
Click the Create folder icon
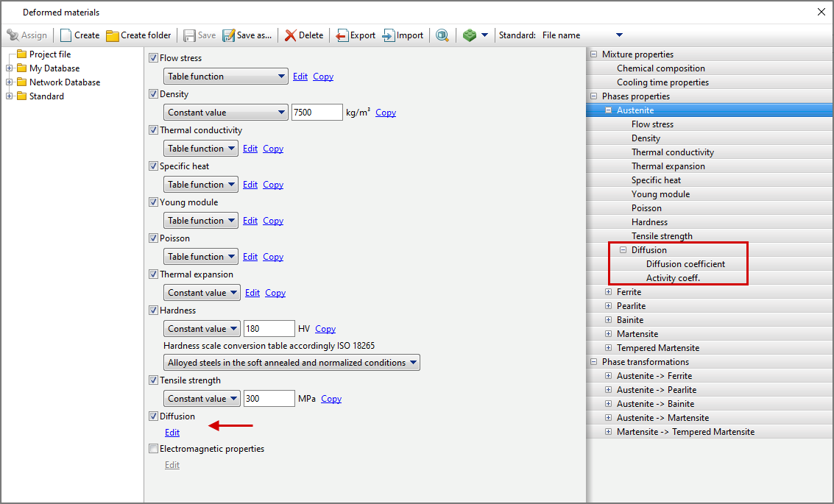(x=112, y=35)
